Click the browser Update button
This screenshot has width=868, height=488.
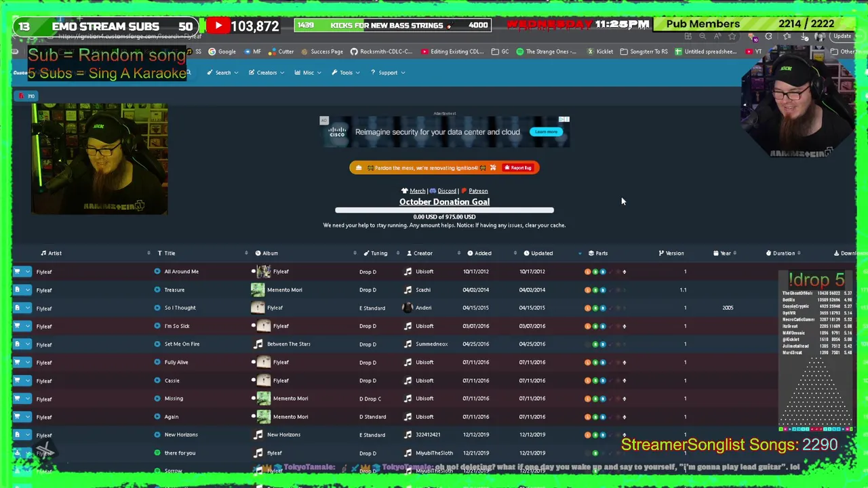842,37
